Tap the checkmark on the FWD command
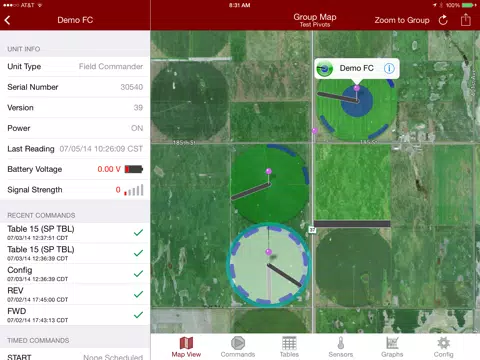Screen dimensions: 480x360 pos(138,315)
